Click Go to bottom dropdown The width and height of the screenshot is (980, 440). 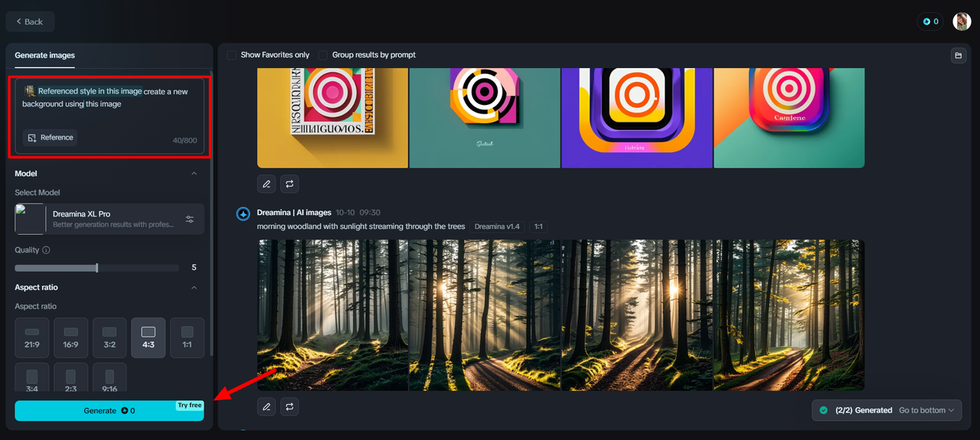coord(927,410)
